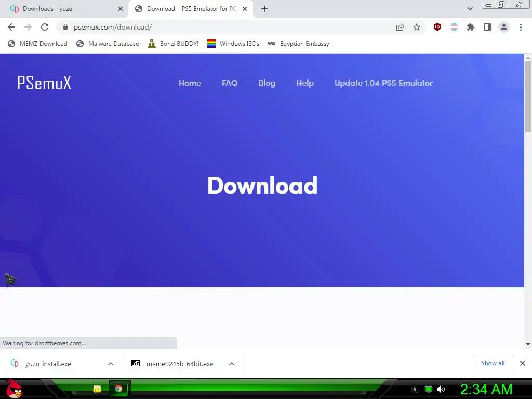Open the FAQ page
Image resolution: width=532 pixels, height=399 pixels.
click(x=230, y=83)
